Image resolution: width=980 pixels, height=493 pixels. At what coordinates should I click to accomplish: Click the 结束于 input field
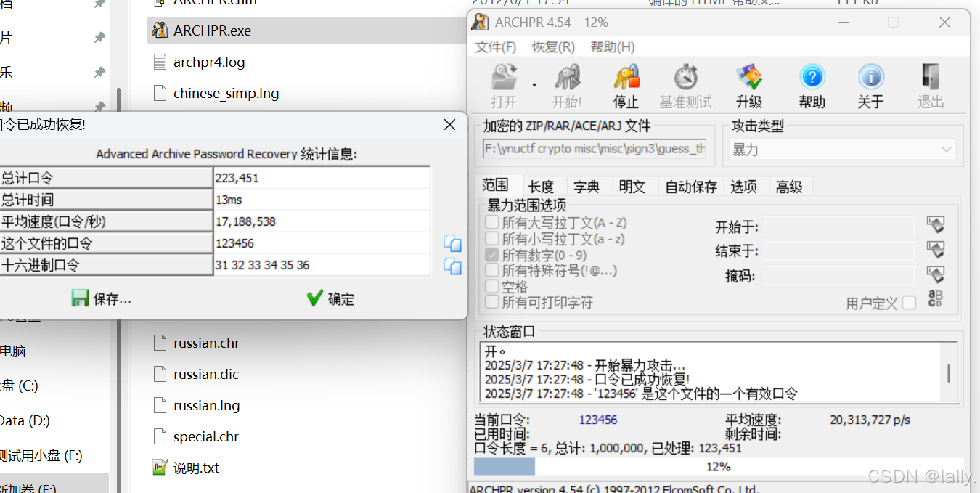tap(839, 251)
